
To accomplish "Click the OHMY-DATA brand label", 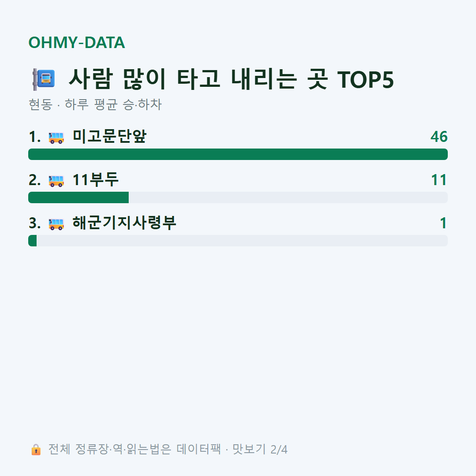I will click(77, 42).
